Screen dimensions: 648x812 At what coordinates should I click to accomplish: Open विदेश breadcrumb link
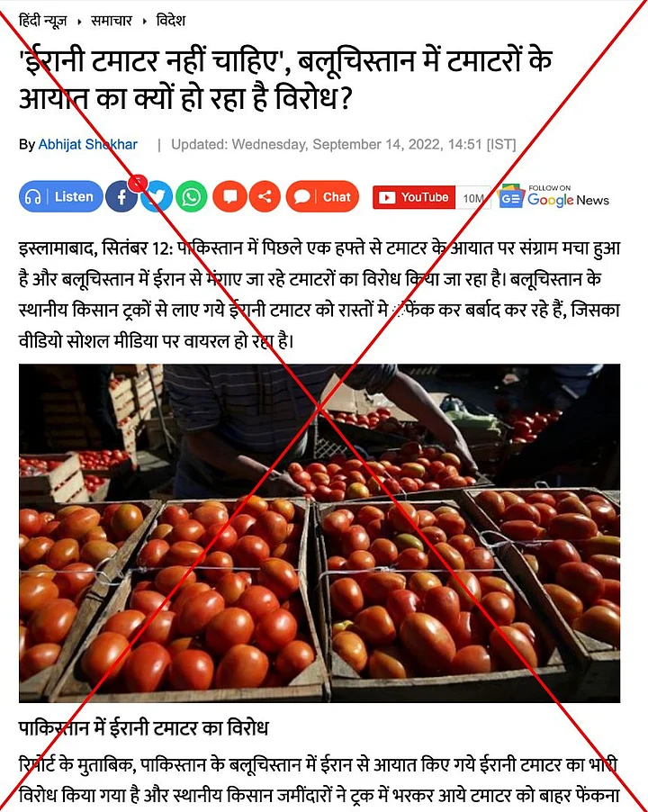point(171,21)
